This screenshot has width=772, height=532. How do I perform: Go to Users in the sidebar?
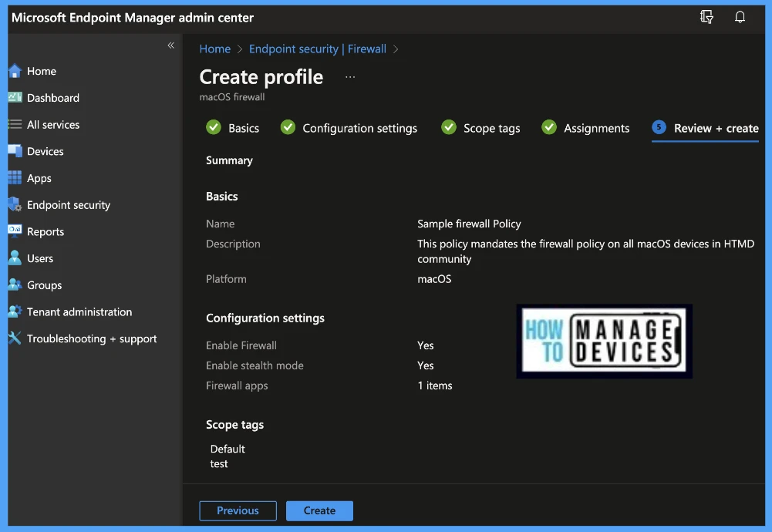(40, 258)
